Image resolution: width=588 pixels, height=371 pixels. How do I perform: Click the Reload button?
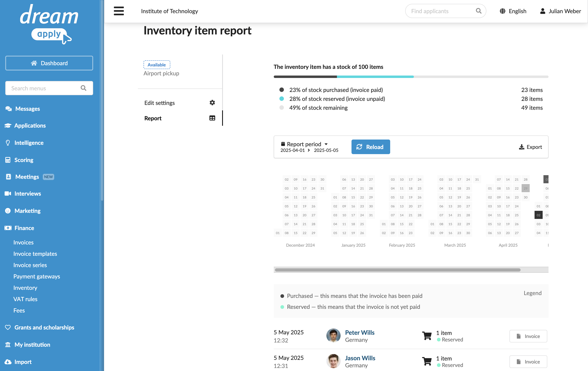coord(371,147)
